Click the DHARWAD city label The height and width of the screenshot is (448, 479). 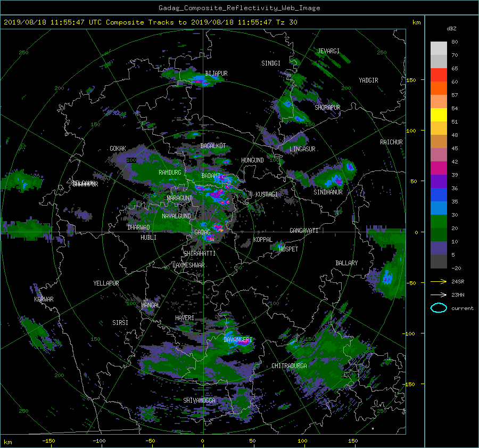[138, 227]
